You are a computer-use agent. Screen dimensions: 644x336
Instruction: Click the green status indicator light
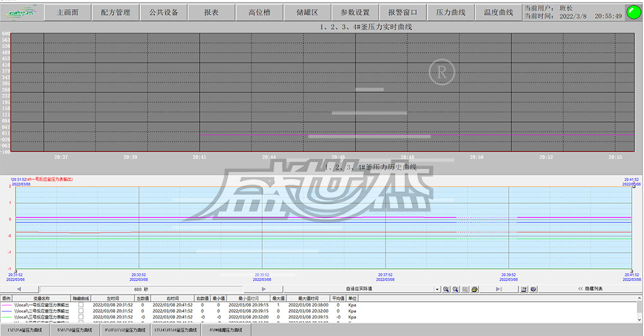pos(633,12)
